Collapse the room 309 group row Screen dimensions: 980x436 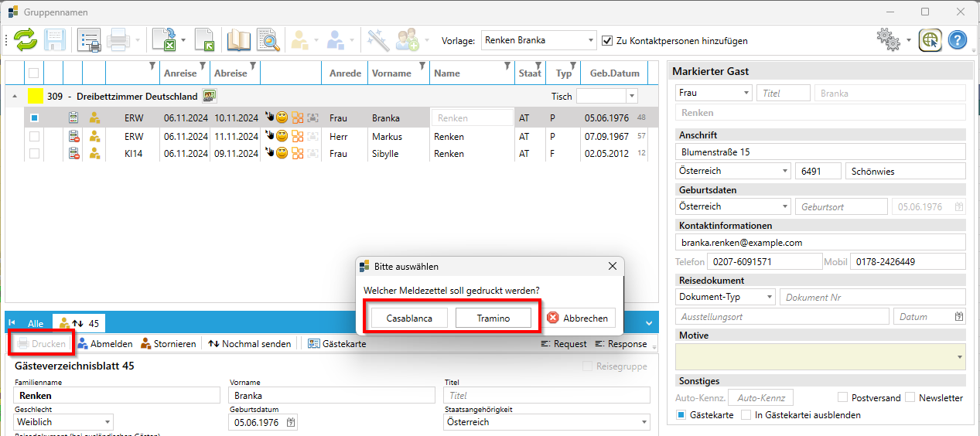tap(15, 97)
